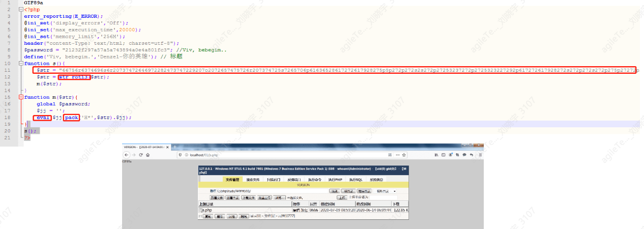The image size is (644, 229).
Task: Open the 搜索文件 tab in webshell
Action: [253, 180]
